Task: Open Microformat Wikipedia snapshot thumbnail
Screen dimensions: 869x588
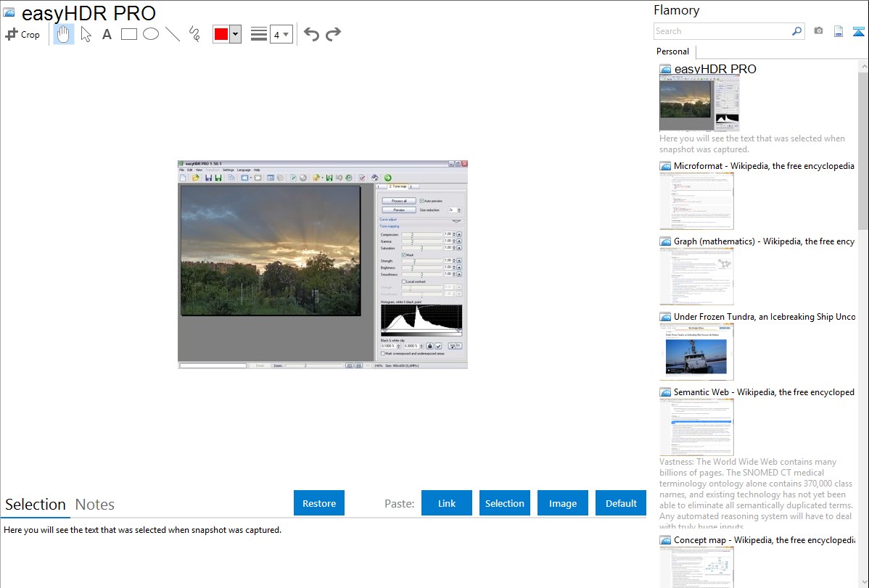Action: click(x=696, y=201)
